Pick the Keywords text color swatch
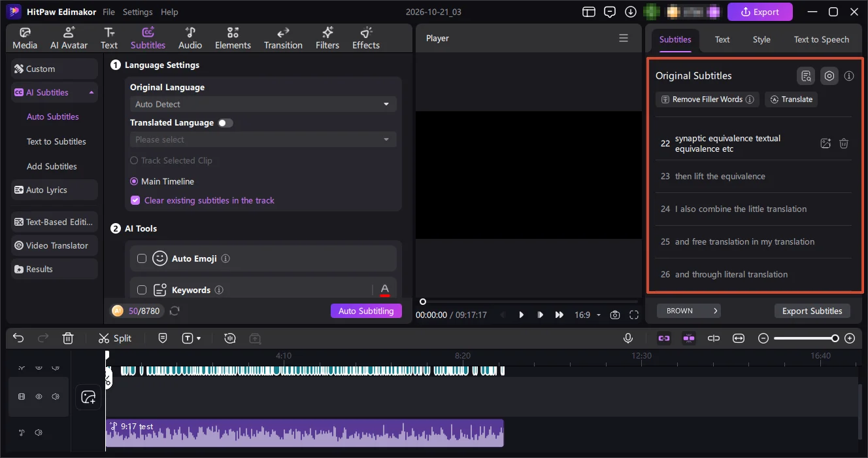 pos(384,290)
